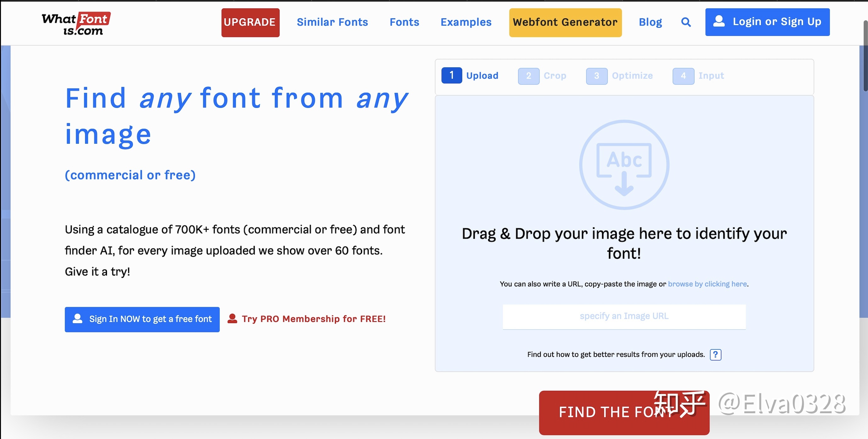
Task: Click the search magnifier icon
Action: (x=686, y=22)
